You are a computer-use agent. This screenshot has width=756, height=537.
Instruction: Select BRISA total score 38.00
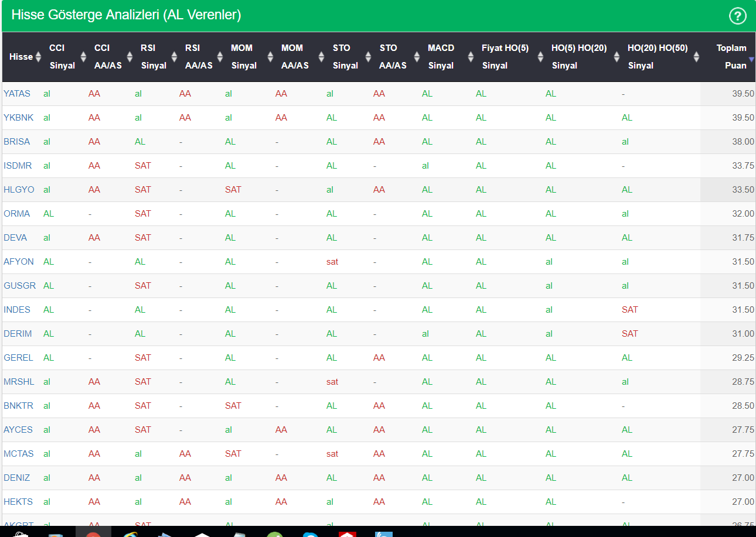point(743,142)
